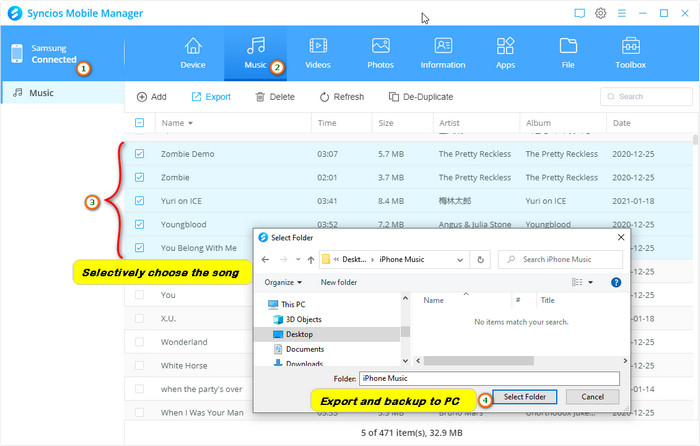Click New folder in the dialog
The image size is (700, 446).
point(338,282)
